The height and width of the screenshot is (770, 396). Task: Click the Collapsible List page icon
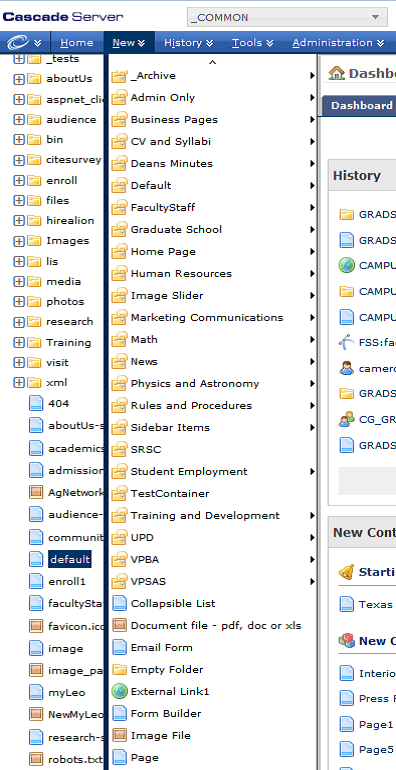119,604
